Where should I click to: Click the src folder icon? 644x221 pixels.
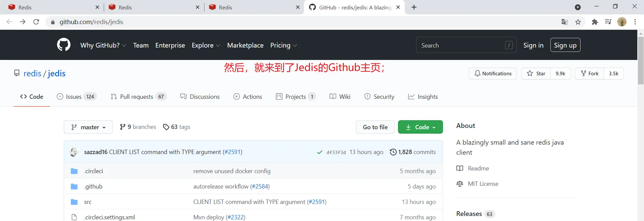[x=74, y=202]
